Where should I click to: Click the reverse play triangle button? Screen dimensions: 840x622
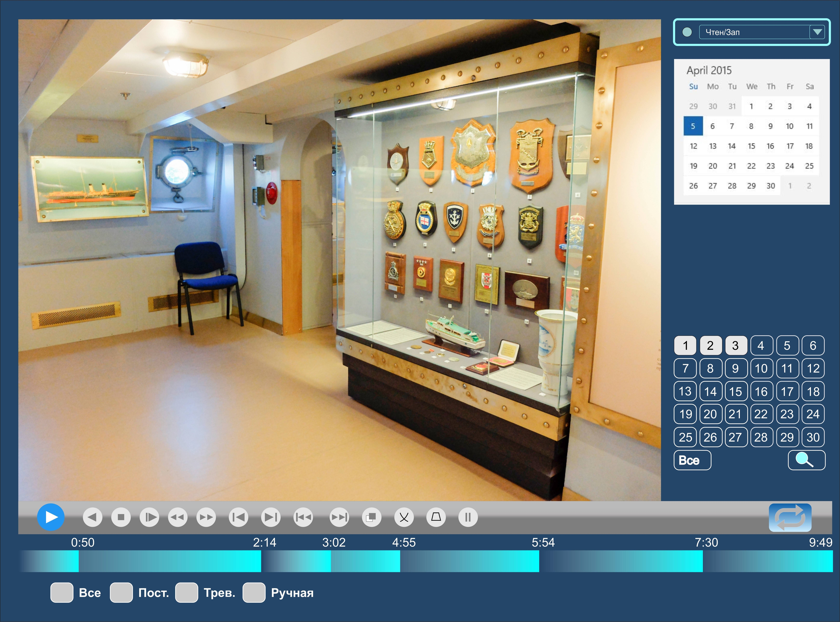[x=92, y=517]
